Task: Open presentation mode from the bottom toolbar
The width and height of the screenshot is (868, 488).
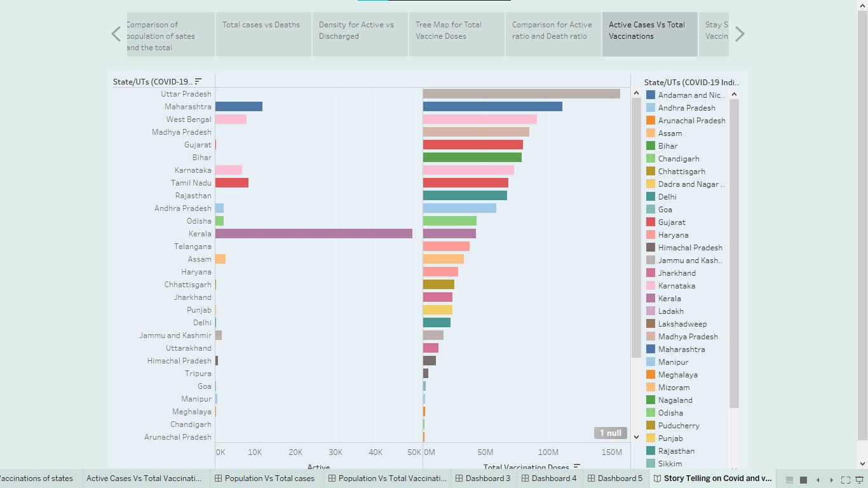Action: click(x=859, y=480)
